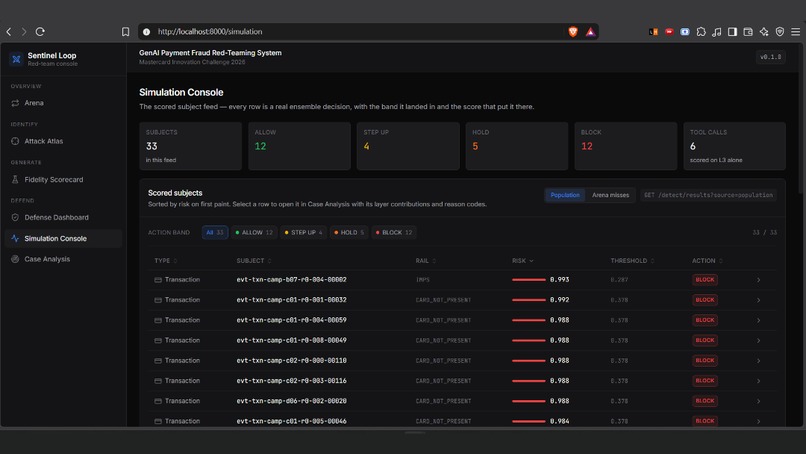This screenshot has width=806, height=454.
Task: Open the Leo AI sparkle icon
Action: coord(764,32)
